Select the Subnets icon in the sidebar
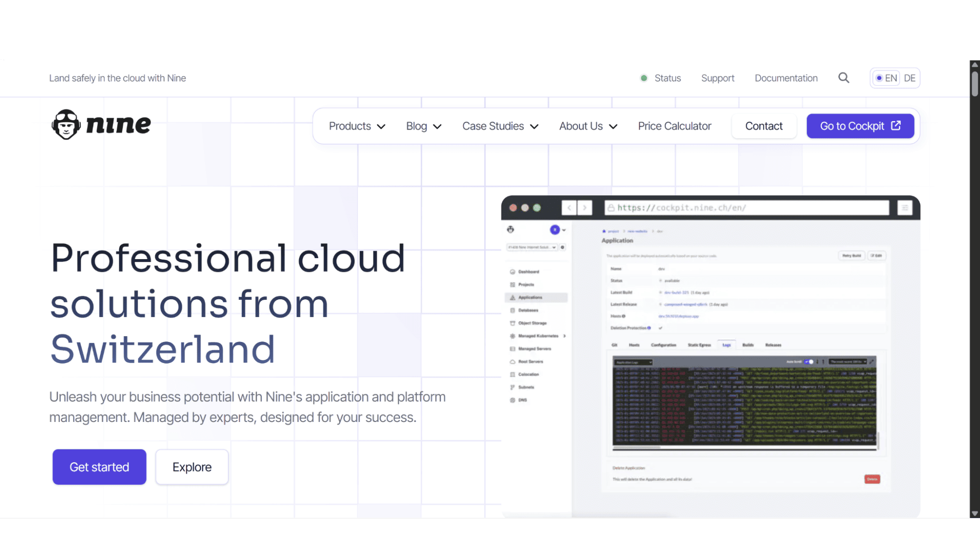This screenshot has width=980, height=552. [x=512, y=387]
